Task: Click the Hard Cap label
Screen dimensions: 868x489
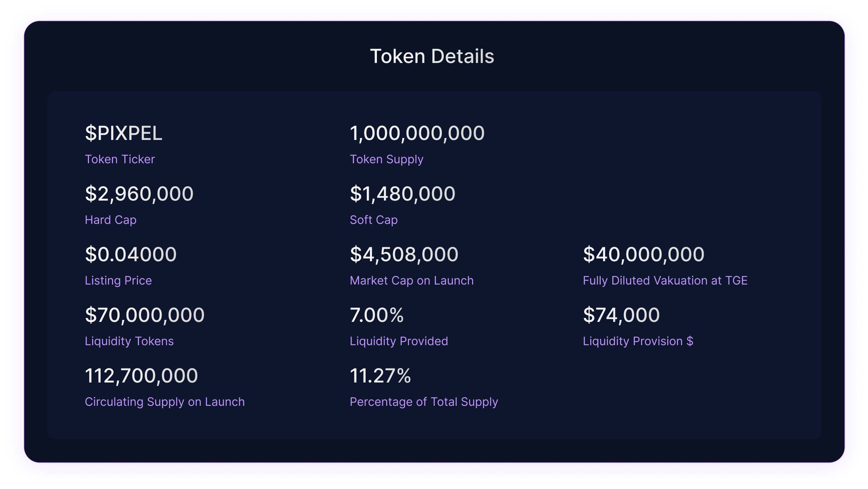Action: 111,220
